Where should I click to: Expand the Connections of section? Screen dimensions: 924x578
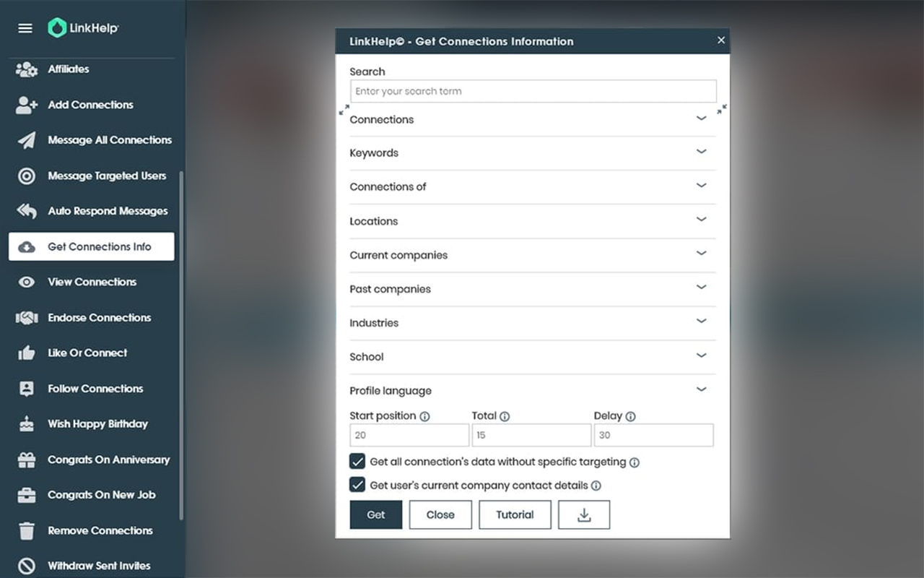point(533,187)
